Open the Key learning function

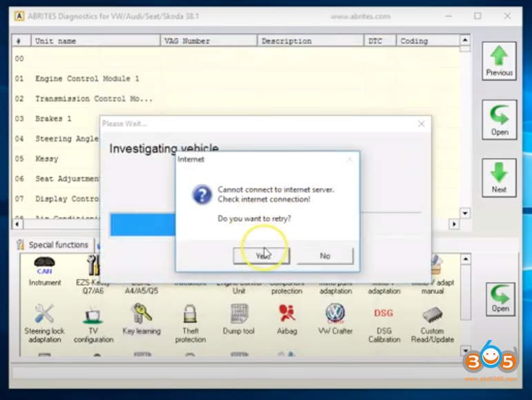pyautogui.click(x=141, y=319)
